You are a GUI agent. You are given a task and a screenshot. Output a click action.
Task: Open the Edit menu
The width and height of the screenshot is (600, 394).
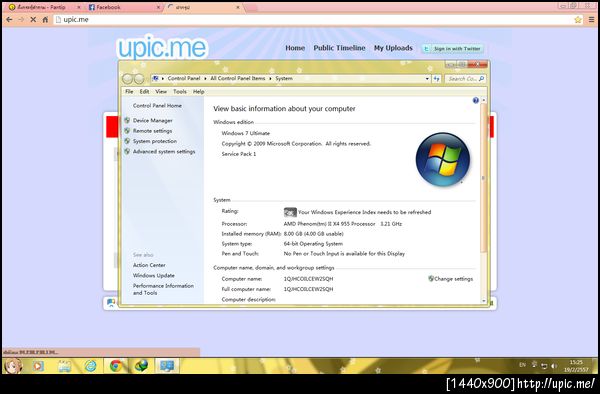144,92
